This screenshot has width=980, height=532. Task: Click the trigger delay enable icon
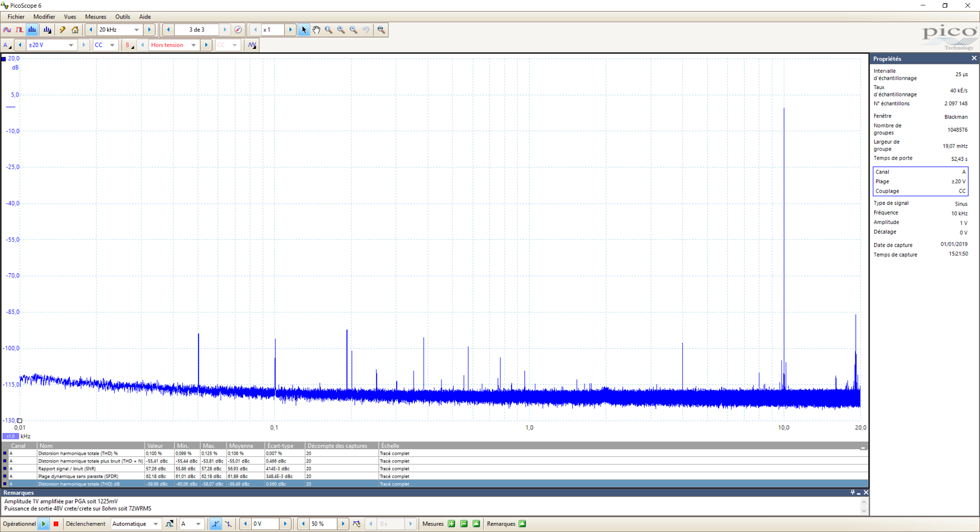tap(357, 524)
